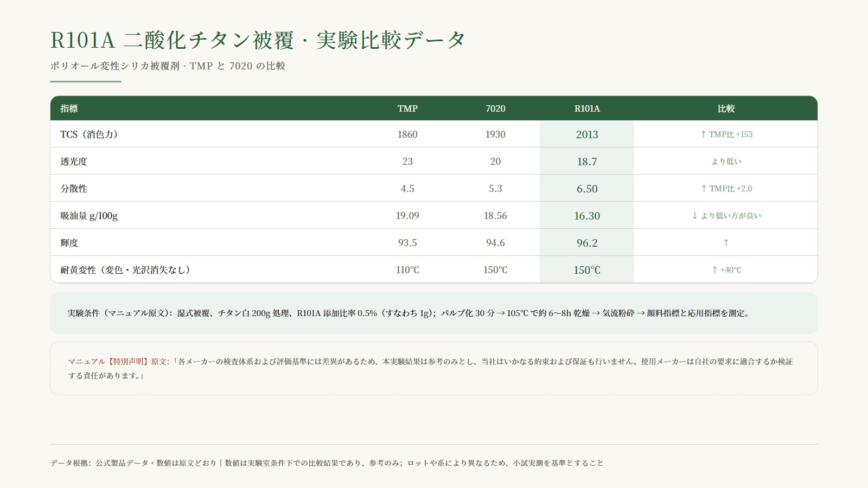
Task: Click the 'マニュアル【特別声明】原文' label
Action: coord(118,362)
